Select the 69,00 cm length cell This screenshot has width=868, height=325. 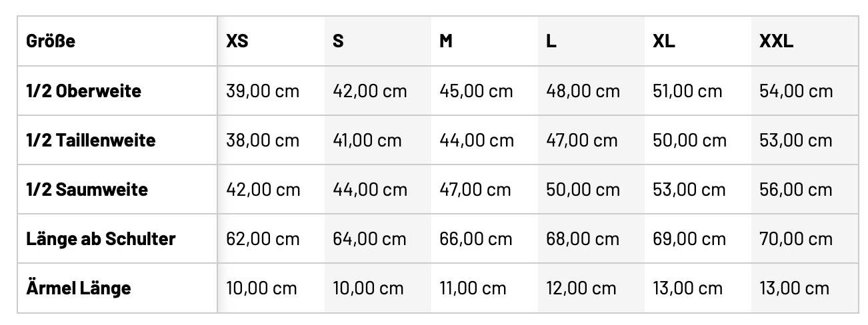coord(689,239)
